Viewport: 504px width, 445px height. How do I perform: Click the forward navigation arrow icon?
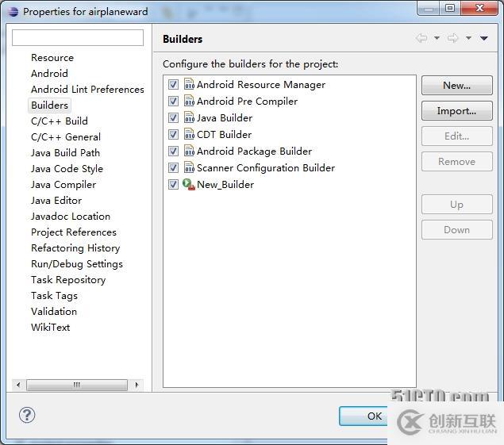point(453,38)
